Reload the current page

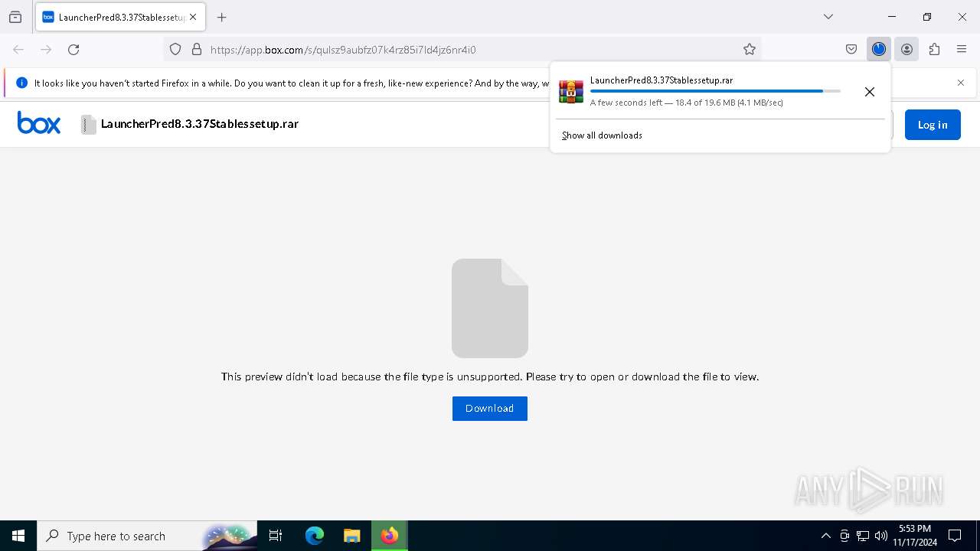click(73, 49)
